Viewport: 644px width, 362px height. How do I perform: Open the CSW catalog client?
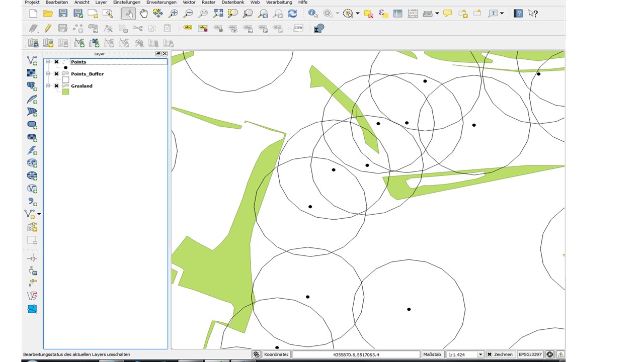[x=298, y=28]
